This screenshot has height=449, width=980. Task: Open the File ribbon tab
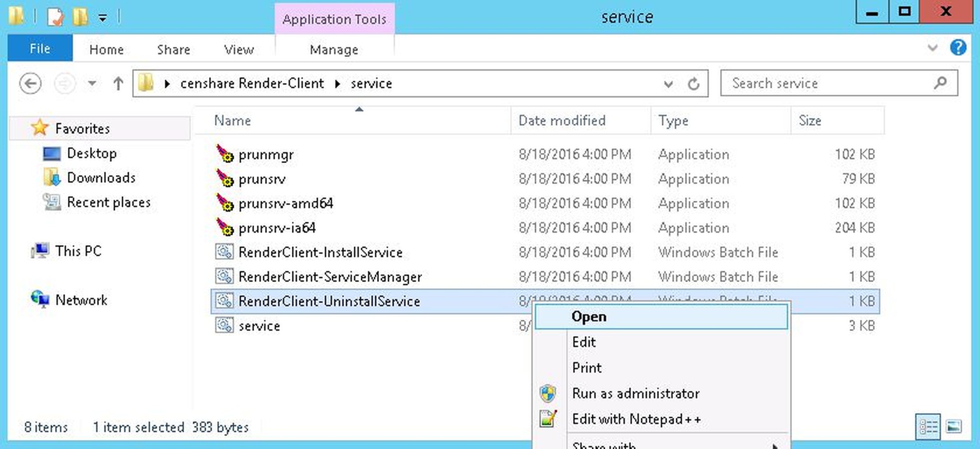pyautogui.click(x=40, y=49)
